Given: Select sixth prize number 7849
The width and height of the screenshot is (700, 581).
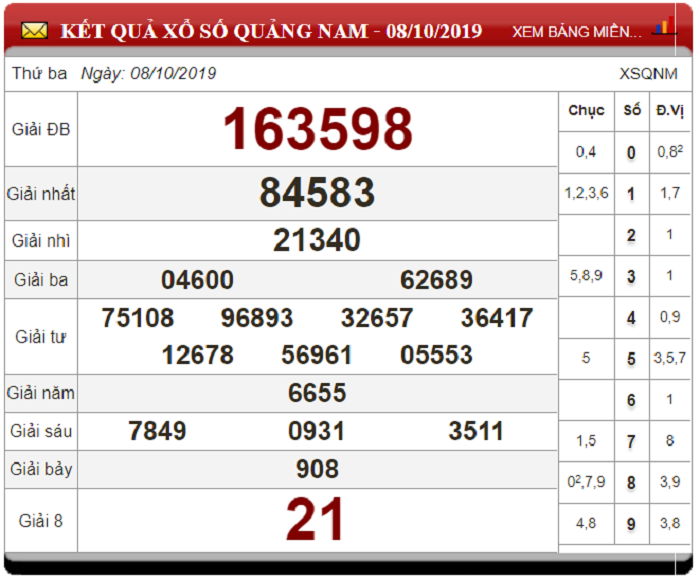Looking at the screenshot, I should coord(157,431).
